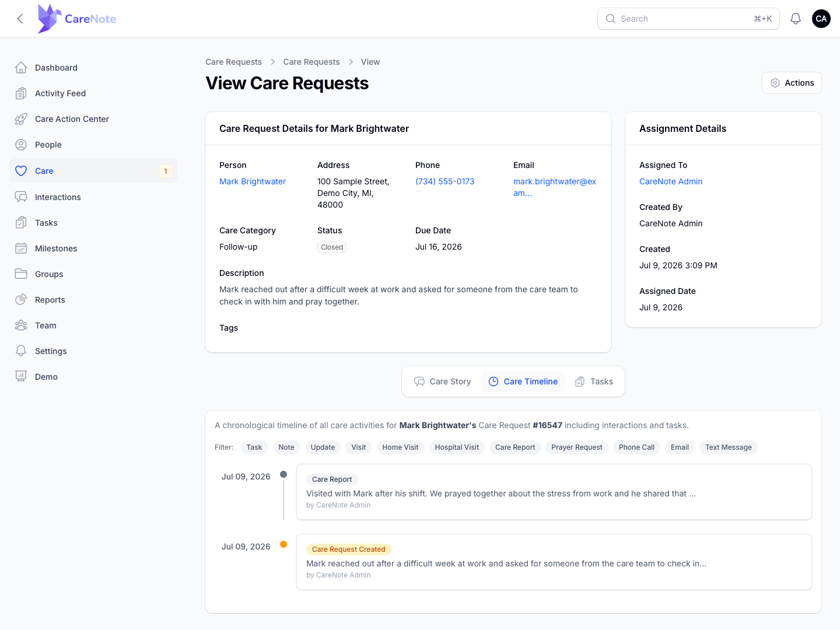The height and width of the screenshot is (630, 840).
Task: Click the Demo presentation icon
Action: pos(21,377)
